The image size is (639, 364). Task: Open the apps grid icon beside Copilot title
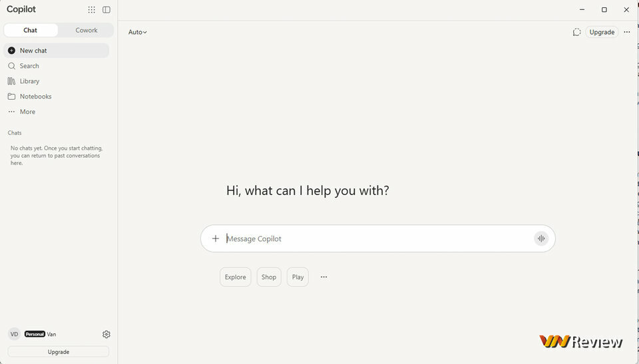click(x=92, y=10)
